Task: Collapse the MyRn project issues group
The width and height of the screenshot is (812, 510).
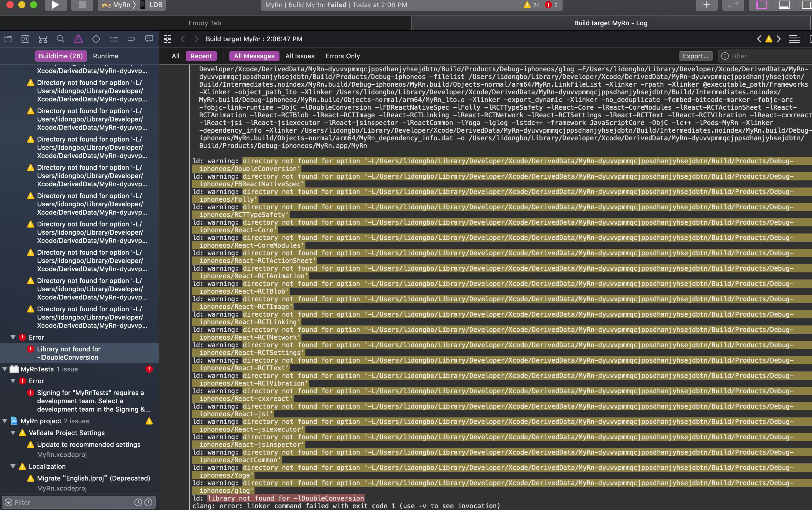Action: (x=5, y=421)
